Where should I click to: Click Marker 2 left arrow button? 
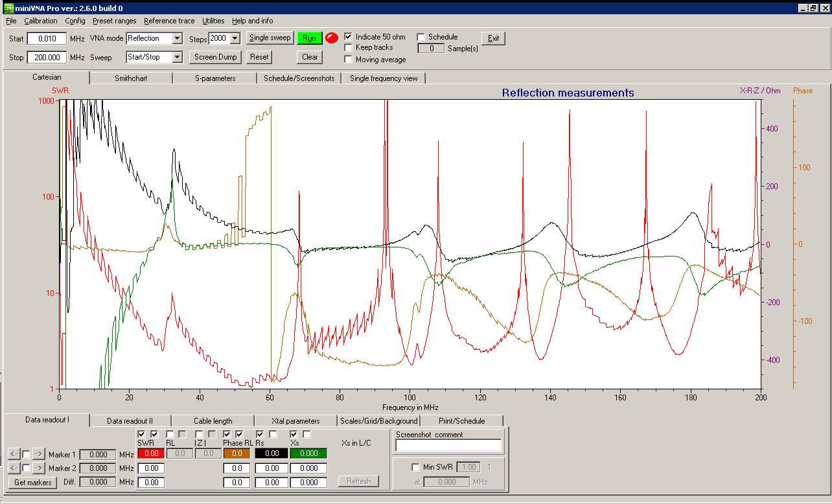tap(14, 468)
